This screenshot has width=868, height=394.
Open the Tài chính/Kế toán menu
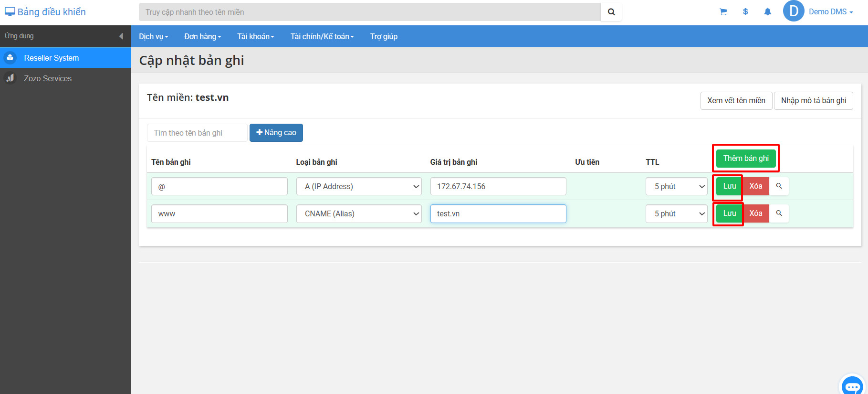point(322,36)
